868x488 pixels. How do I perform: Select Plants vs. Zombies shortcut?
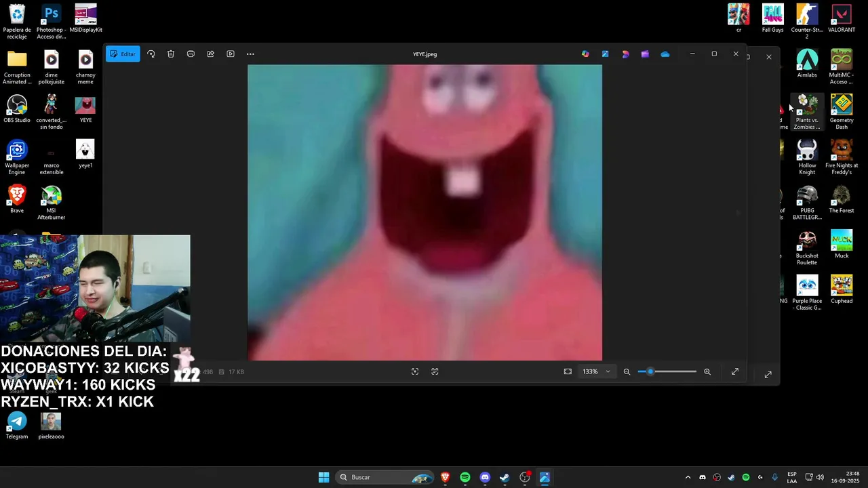(807, 113)
